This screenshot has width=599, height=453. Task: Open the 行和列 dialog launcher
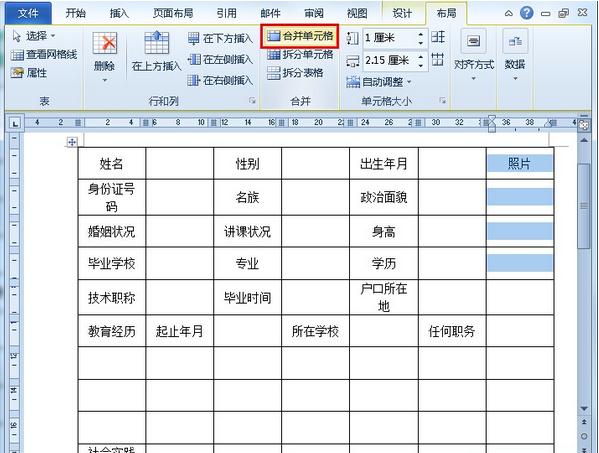(x=252, y=100)
